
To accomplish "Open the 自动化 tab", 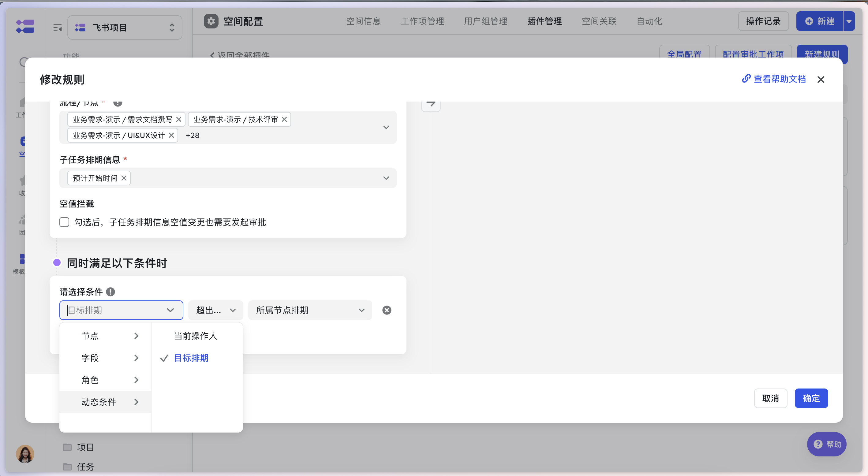I will [x=649, y=21].
